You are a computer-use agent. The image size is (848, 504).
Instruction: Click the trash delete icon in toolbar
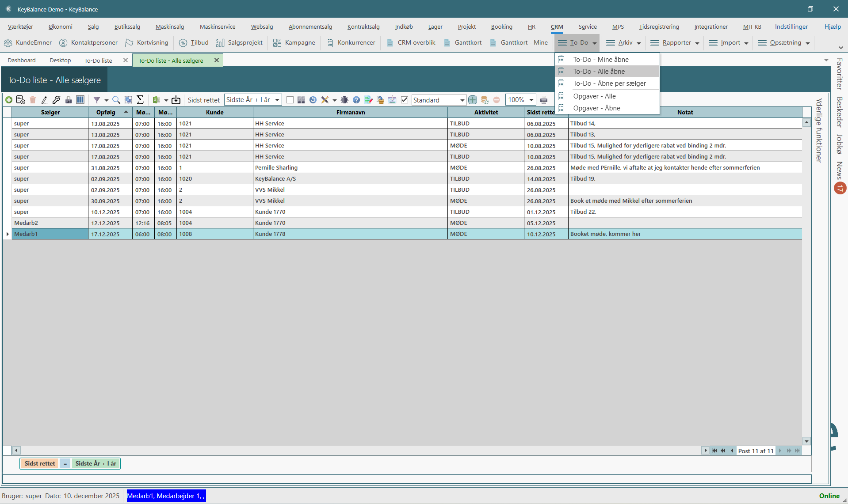[33, 100]
